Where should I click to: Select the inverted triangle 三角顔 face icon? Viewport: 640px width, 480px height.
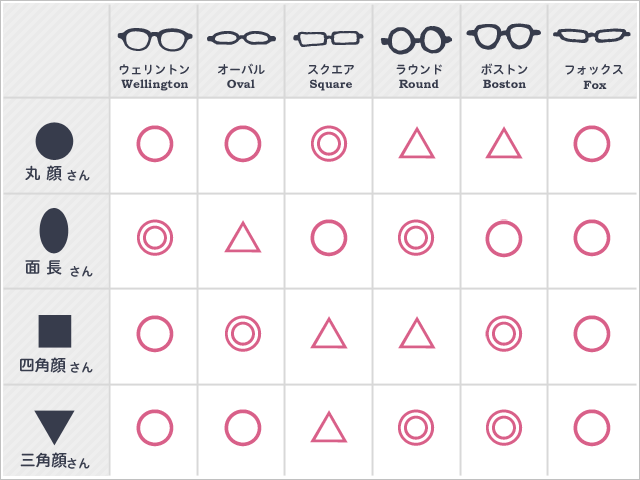click(55, 427)
